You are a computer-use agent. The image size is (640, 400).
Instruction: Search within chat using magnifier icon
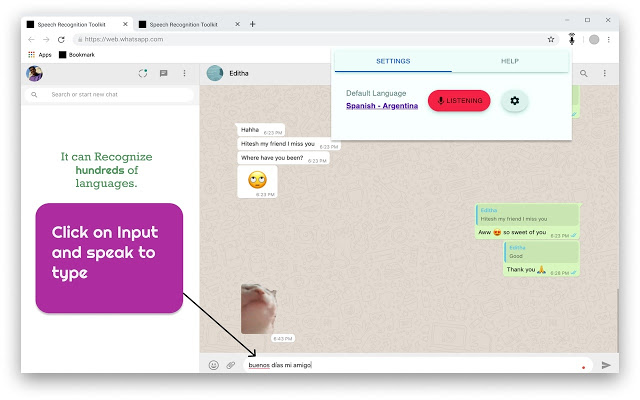click(x=584, y=73)
